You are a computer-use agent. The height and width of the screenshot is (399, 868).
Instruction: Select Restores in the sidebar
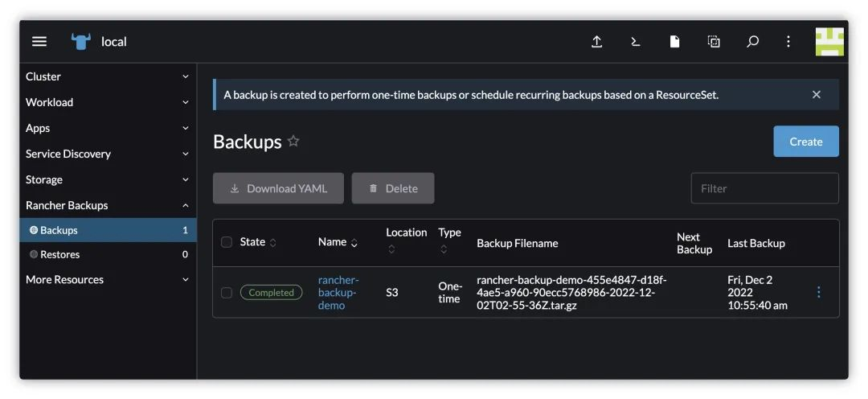click(x=108, y=254)
